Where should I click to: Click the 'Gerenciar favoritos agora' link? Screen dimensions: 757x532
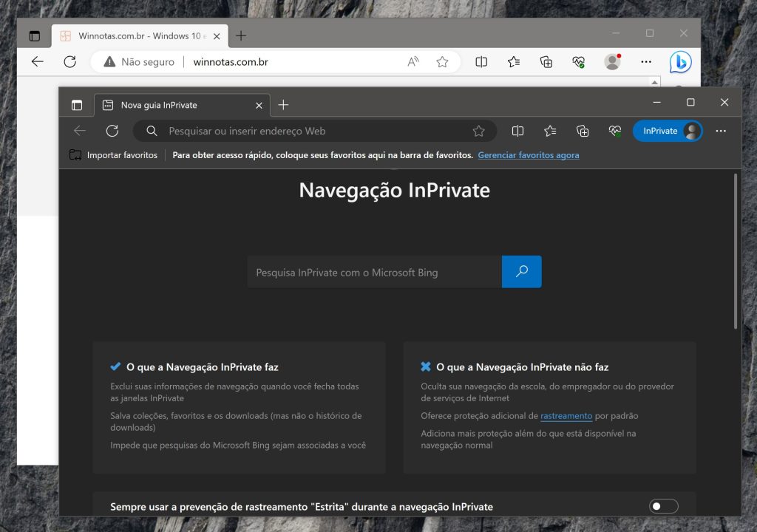click(529, 155)
